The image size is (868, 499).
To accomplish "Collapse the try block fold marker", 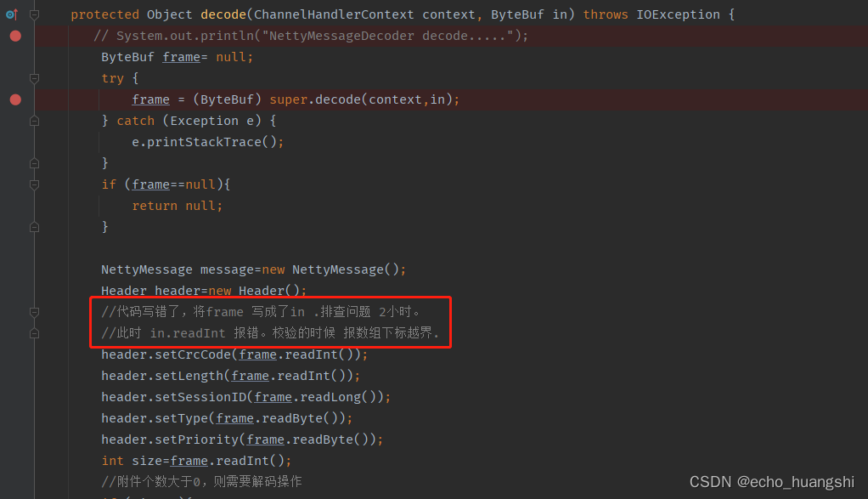I will [34, 79].
